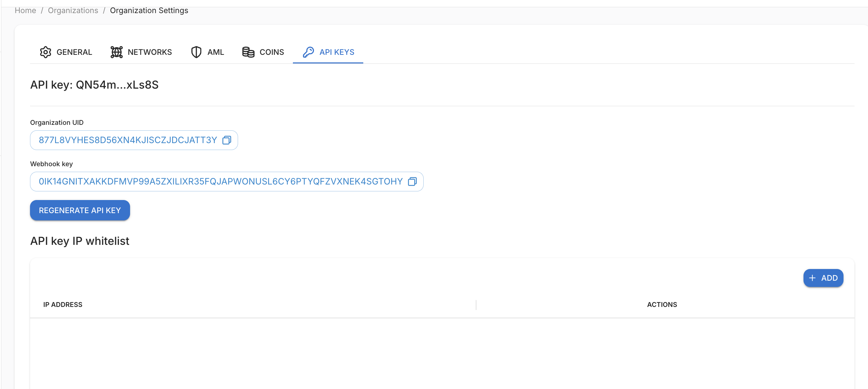The width and height of the screenshot is (868, 389).
Task: Click the Organization UID label
Action: [x=57, y=122]
